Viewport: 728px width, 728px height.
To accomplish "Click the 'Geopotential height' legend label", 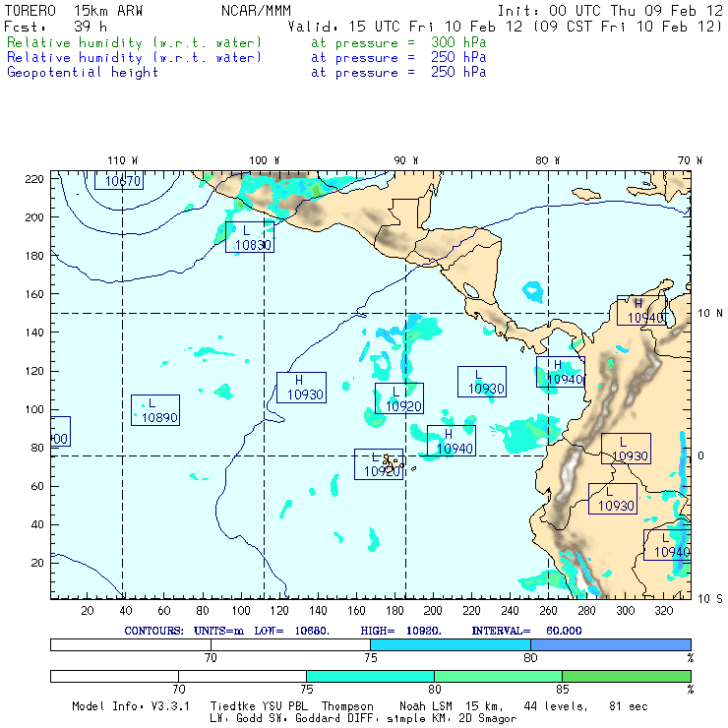I will pyautogui.click(x=83, y=73).
